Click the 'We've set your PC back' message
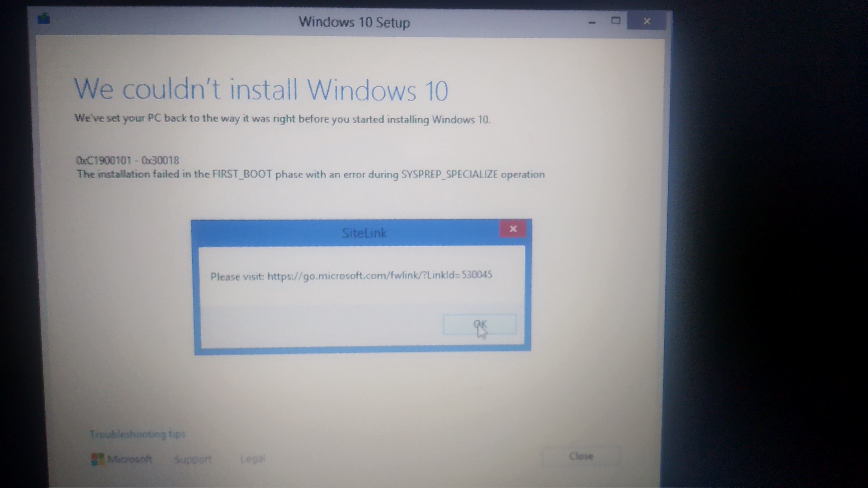 click(x=282, y=119)
